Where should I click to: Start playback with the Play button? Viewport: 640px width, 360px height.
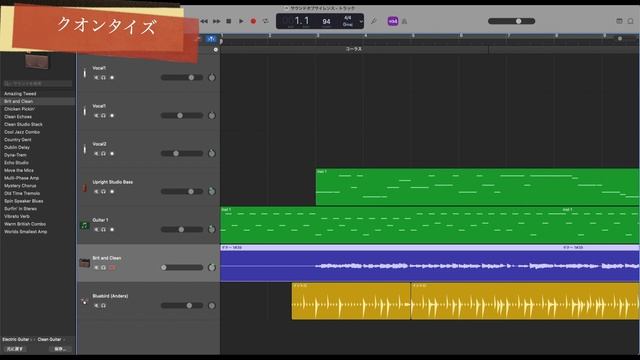(241, 21)
